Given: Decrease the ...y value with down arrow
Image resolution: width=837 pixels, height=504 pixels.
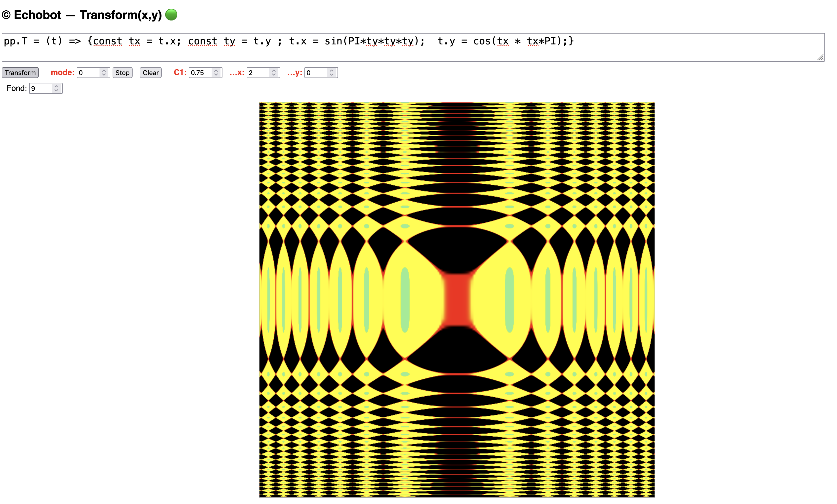Looking at the screenshot, I should (x=332, y=75).
